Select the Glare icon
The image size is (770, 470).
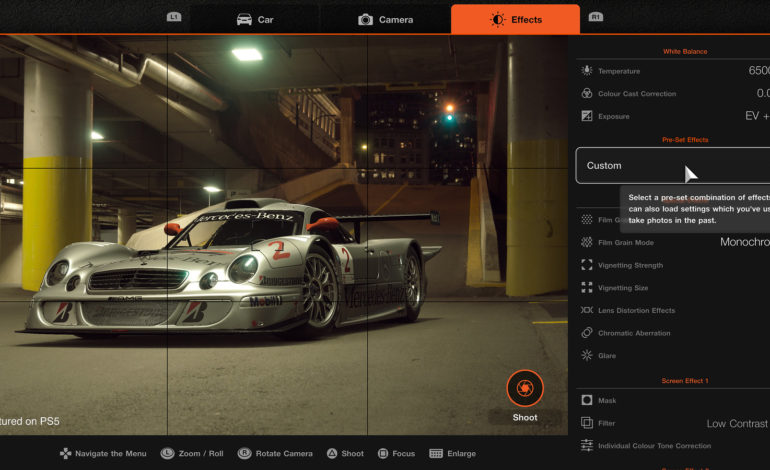[x=587, y=355]
